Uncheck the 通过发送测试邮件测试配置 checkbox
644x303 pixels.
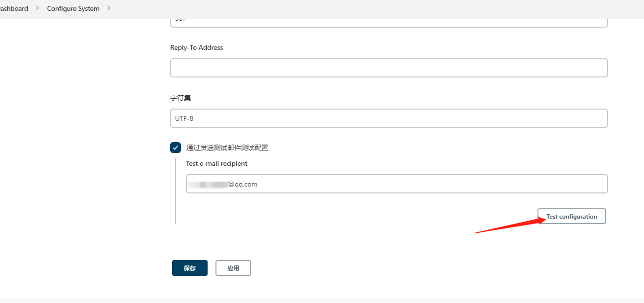coord(176,148)
